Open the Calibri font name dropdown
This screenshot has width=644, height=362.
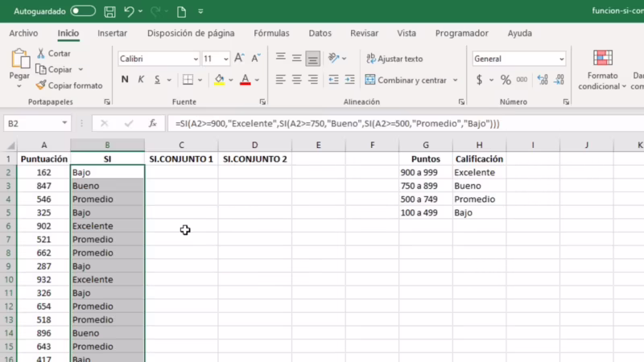pyautogui.click(x=196, y=59)
